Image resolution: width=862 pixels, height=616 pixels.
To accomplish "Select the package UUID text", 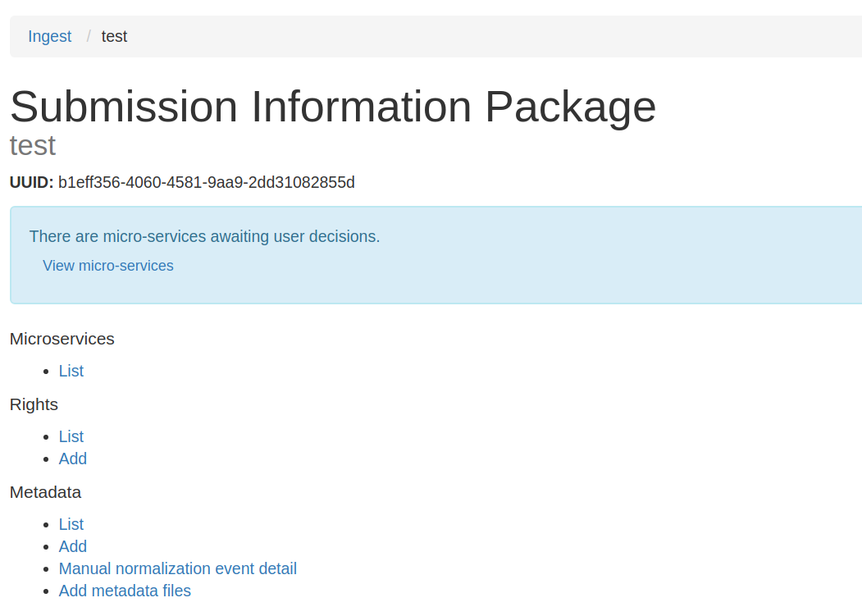I will (x=205, y=182).
